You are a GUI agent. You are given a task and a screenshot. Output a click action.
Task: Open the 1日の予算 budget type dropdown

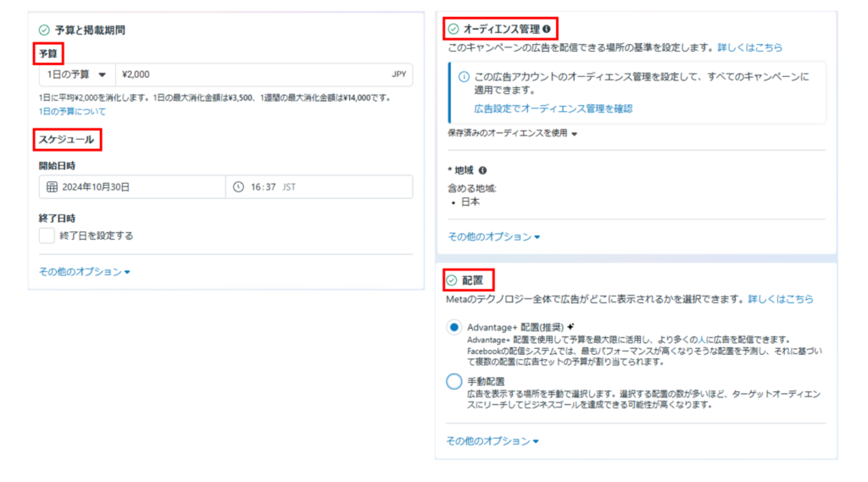tap(76, 75)
